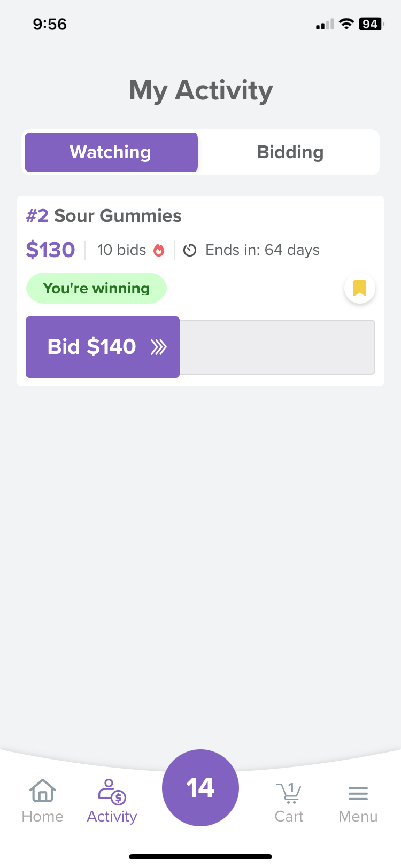Tap the You're winning status badge
This screenshot has height=868, width=401.
tap(96, 288)
